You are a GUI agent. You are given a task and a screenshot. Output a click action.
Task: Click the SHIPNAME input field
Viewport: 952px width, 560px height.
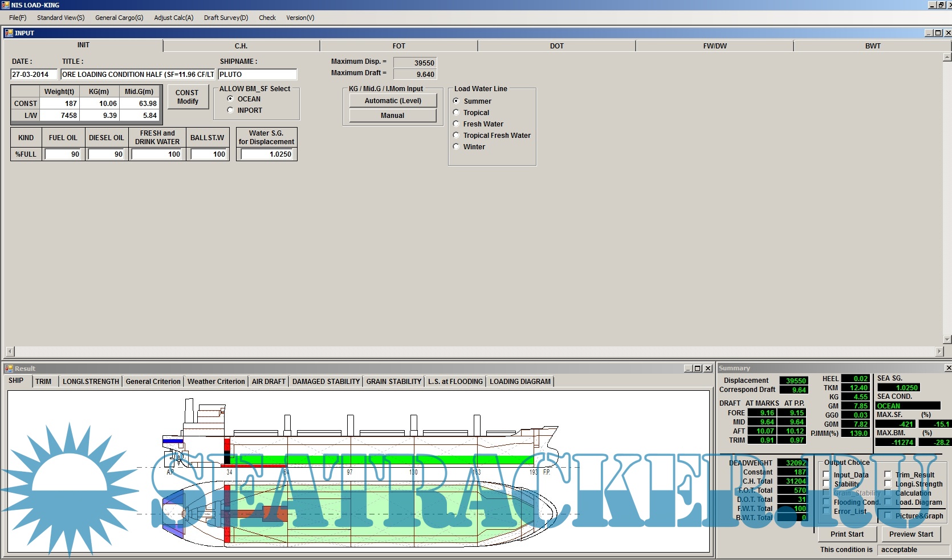257,75
